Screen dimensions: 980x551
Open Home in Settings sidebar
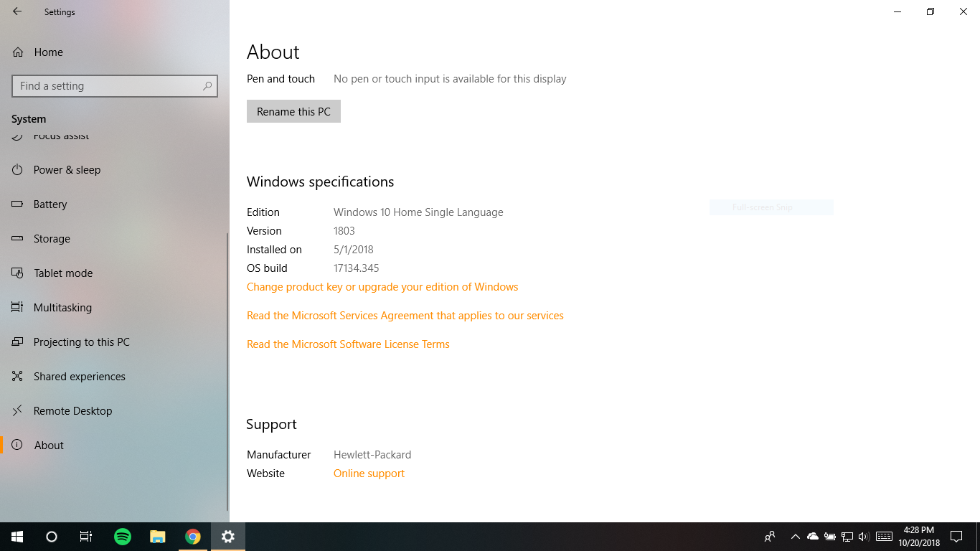point(115,52)
